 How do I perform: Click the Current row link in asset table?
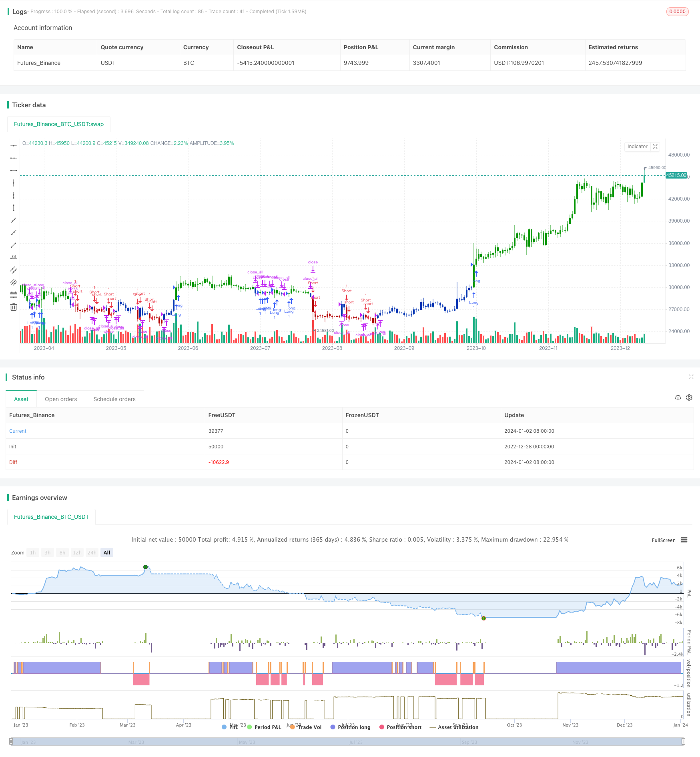(18, 431)
